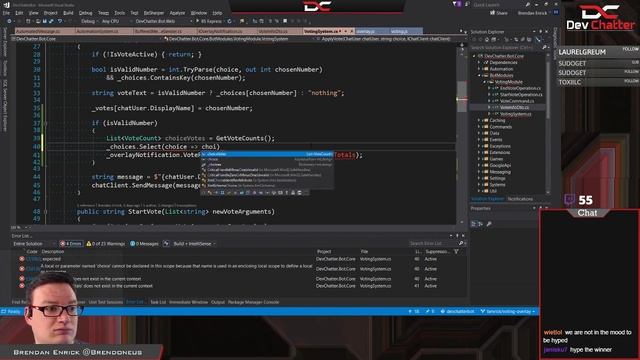
Task: Open the DevChatter.Bot.Core project navigation dropdown
Action: click(x=87, y=39)
